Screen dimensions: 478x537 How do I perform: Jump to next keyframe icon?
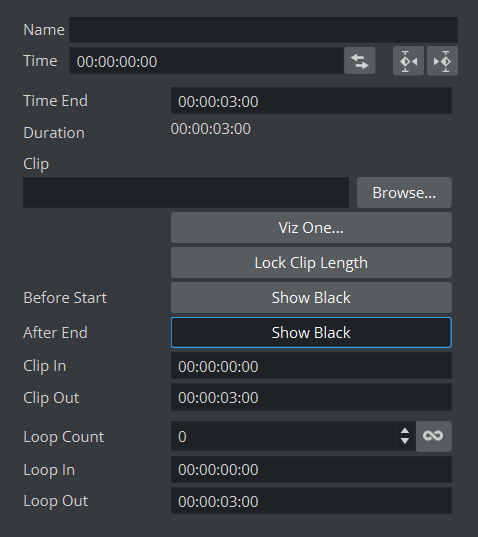coord(442,61)
